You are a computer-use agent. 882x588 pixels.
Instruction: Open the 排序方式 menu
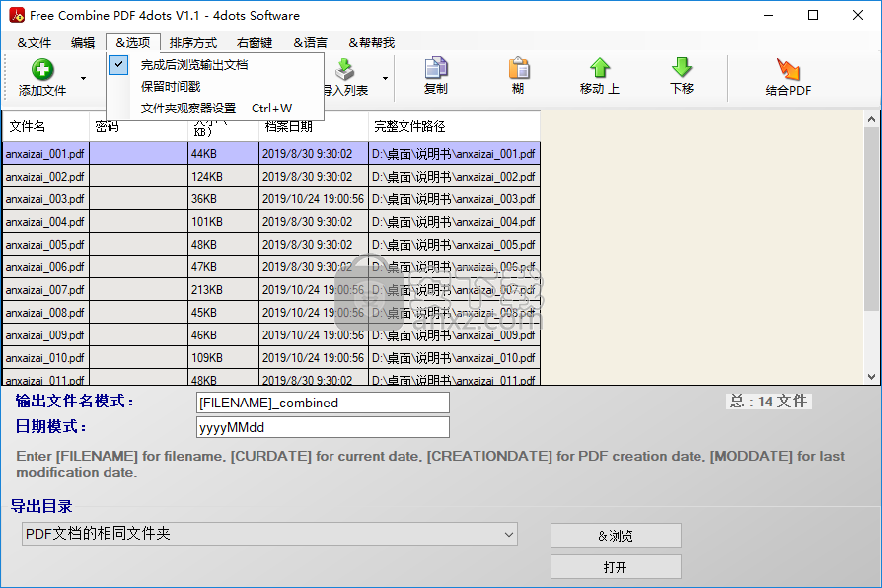(193, 42)
